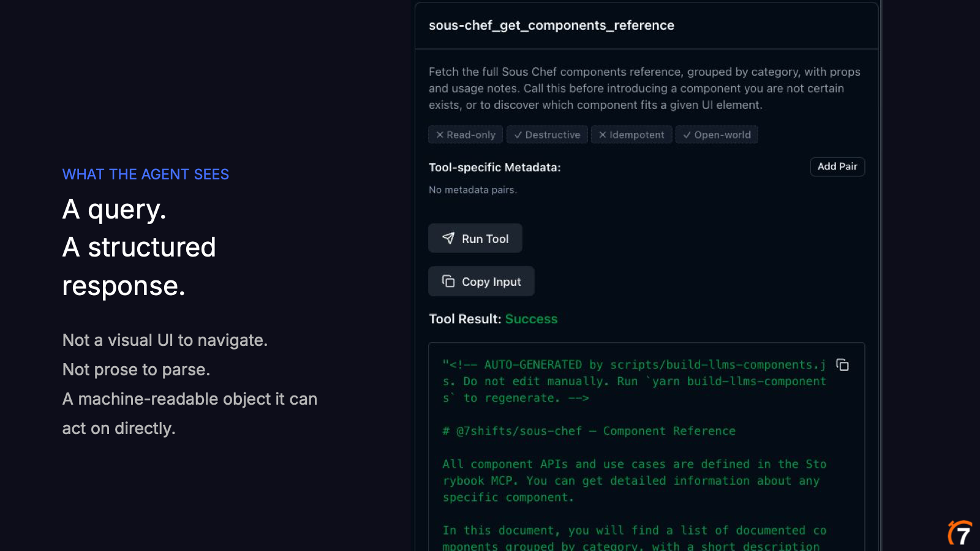Click the Run Tool button
980x551 pixels.
(475, 238)
